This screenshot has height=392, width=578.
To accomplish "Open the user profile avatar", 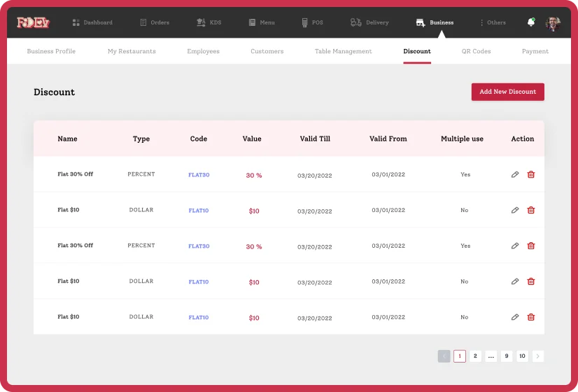I will click(x=553, y=23).
